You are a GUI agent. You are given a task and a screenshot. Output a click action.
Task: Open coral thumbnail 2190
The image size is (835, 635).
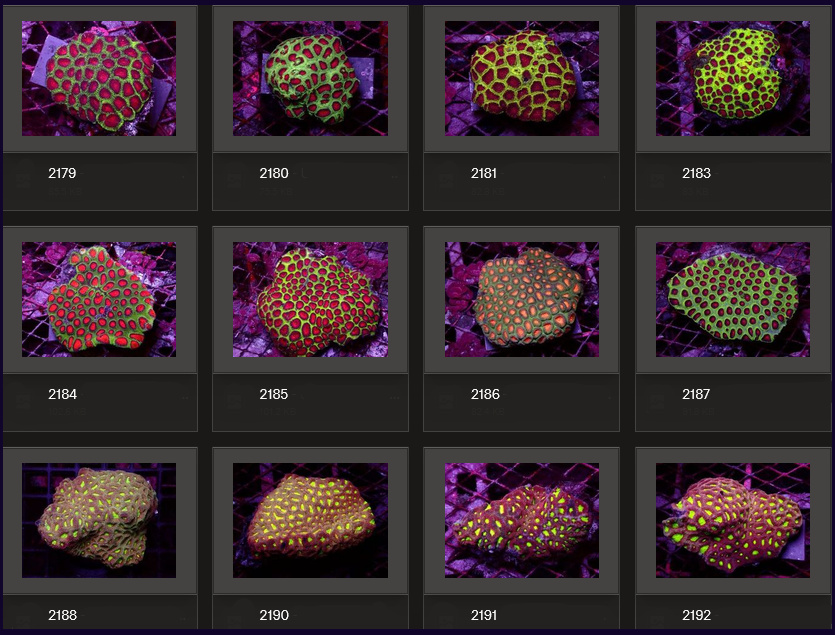coord(310,520)
